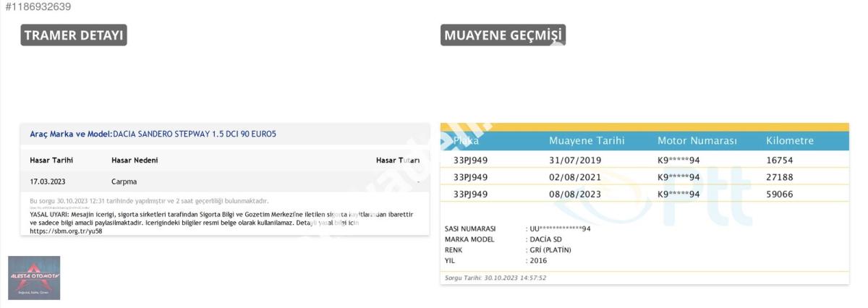Click the Carpma damage reason cell

124,181
